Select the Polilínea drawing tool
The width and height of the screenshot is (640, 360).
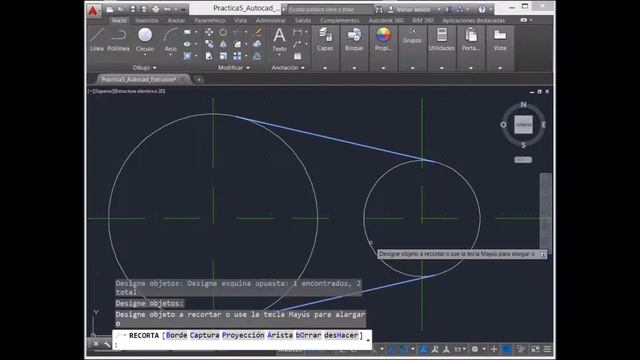[118, 40]
